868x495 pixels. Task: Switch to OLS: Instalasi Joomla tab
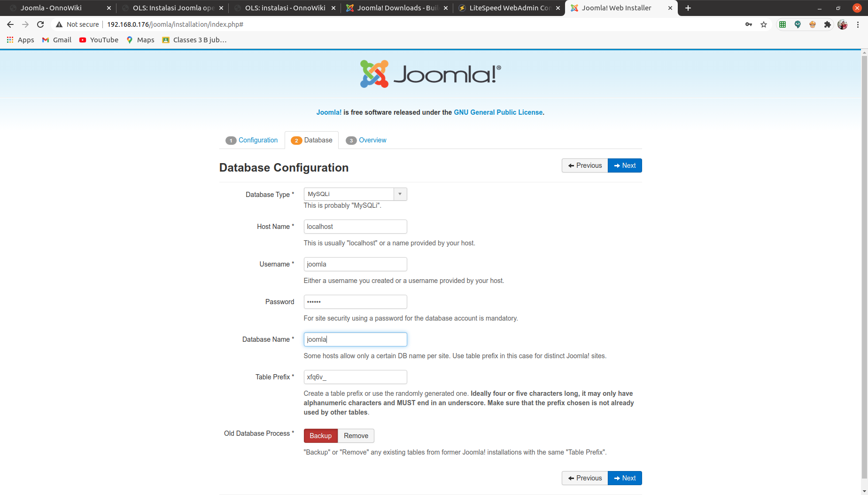173,8
